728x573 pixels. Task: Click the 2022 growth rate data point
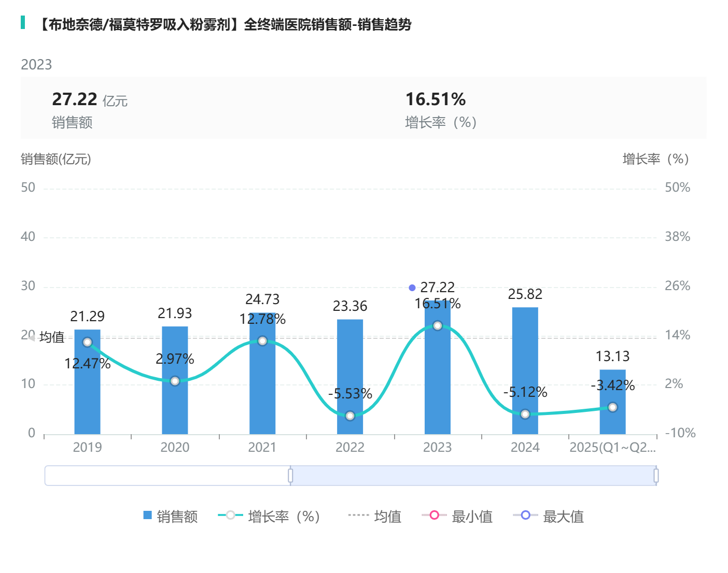point(350,416)
